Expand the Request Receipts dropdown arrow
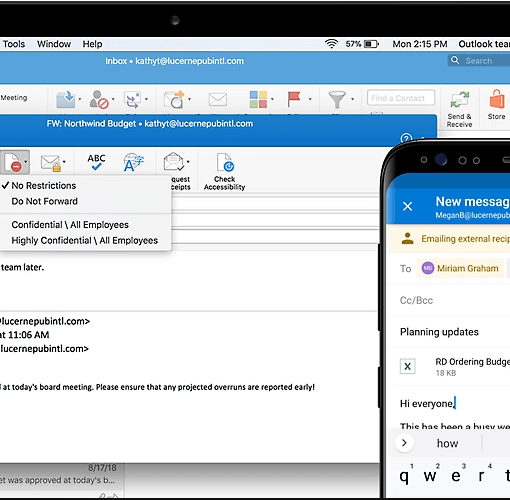 (x=188, y=162)
